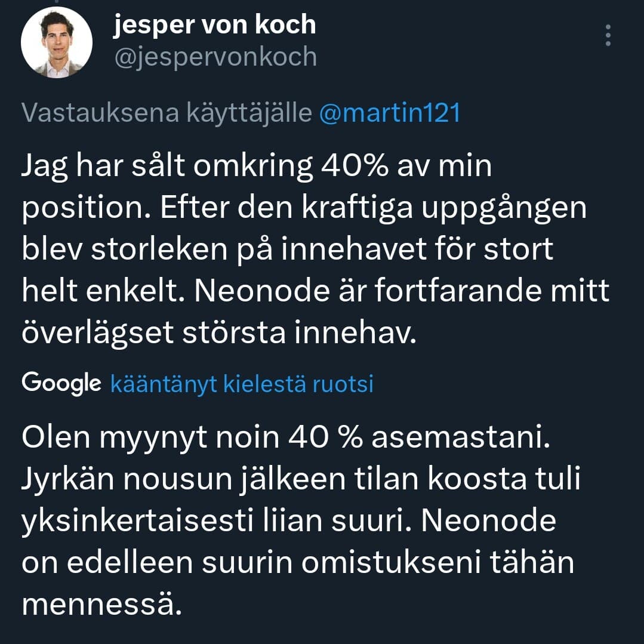Click the Google logo by the translation
Screen dimensions: 644x644
point(61,383)
